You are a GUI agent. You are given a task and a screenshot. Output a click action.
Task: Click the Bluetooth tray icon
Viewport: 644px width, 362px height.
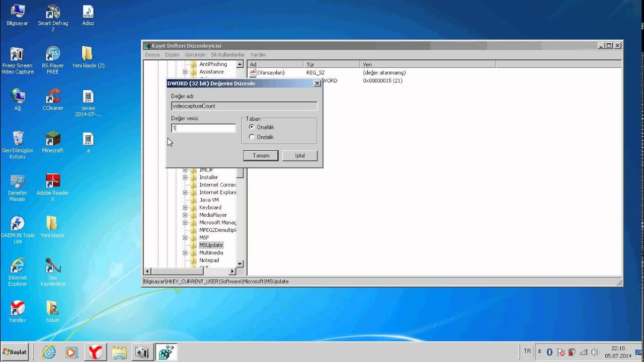(x=549, y=352)
